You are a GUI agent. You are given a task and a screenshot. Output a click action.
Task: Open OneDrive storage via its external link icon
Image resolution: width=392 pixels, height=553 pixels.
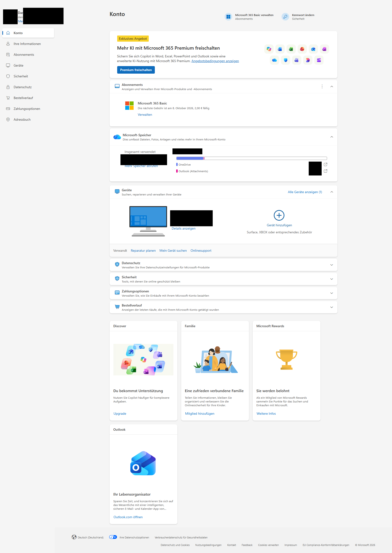(x=325, y=165)
